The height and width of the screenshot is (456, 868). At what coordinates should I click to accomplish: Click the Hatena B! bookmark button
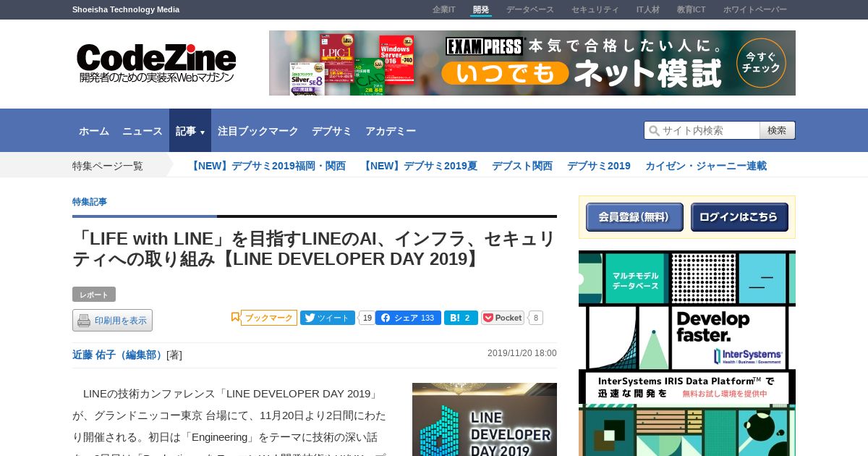click(x=461, y=318)
